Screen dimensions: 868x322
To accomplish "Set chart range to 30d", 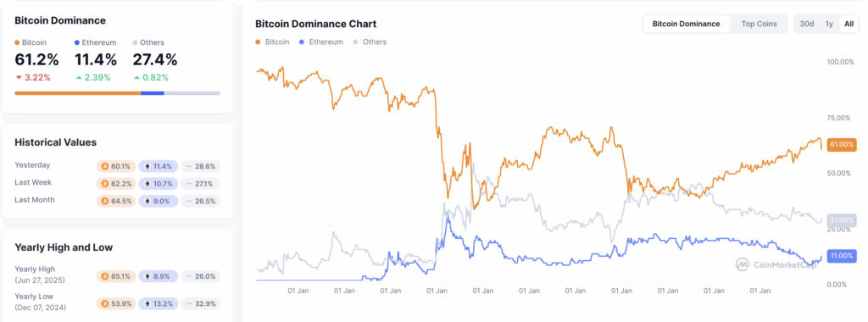I will (x=807, y=24).
